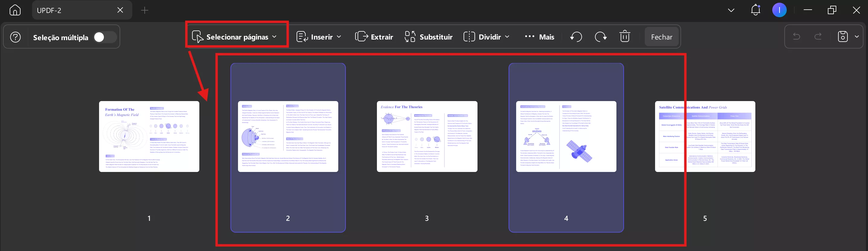
Task: Open a new tab with plus icon
Action: [x=145, y=11]
